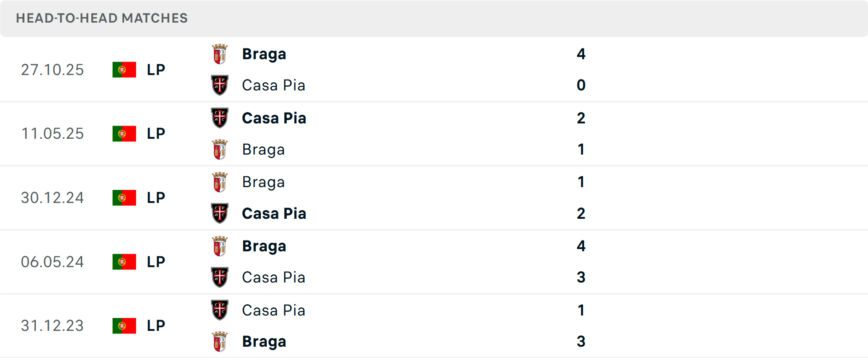Select the Casa Pia crest in the 06.05.24 row
This screenshot has width=868, height=358.
[220, 277]
